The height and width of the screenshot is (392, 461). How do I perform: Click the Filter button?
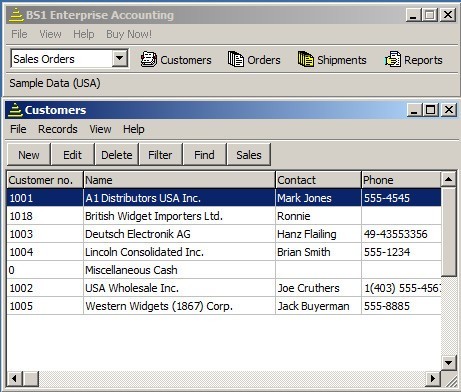160,155
